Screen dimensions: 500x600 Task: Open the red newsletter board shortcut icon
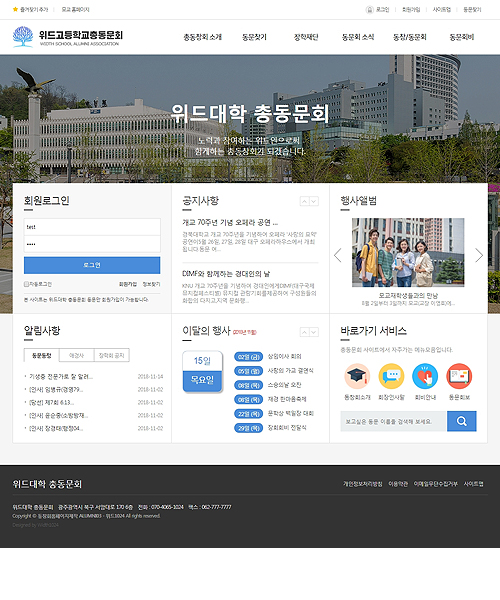click(459, 376)
